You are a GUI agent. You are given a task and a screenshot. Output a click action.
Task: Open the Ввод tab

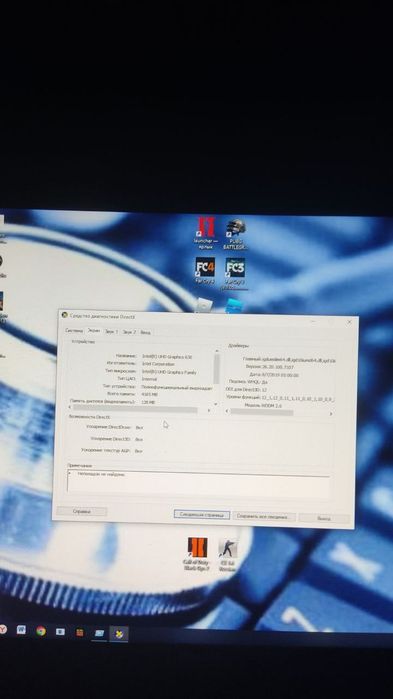(145, 333)
